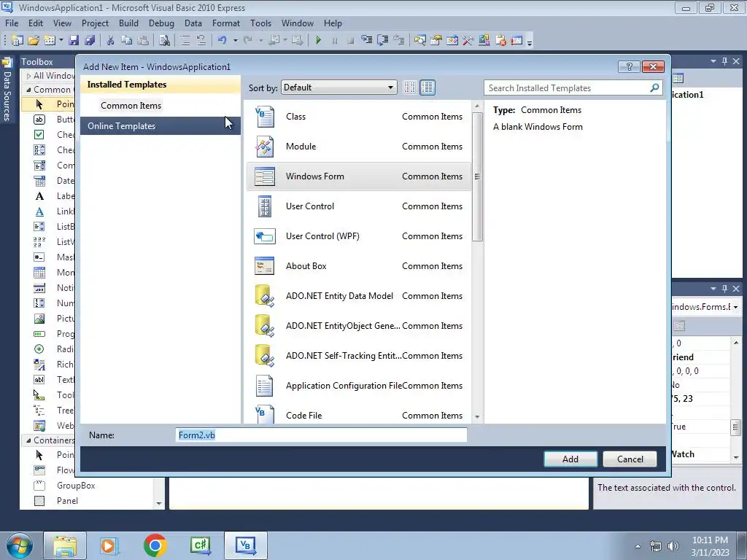Click the green Start Debugging icon
This screenshot has height=560, width=747.
pos(318,41)
